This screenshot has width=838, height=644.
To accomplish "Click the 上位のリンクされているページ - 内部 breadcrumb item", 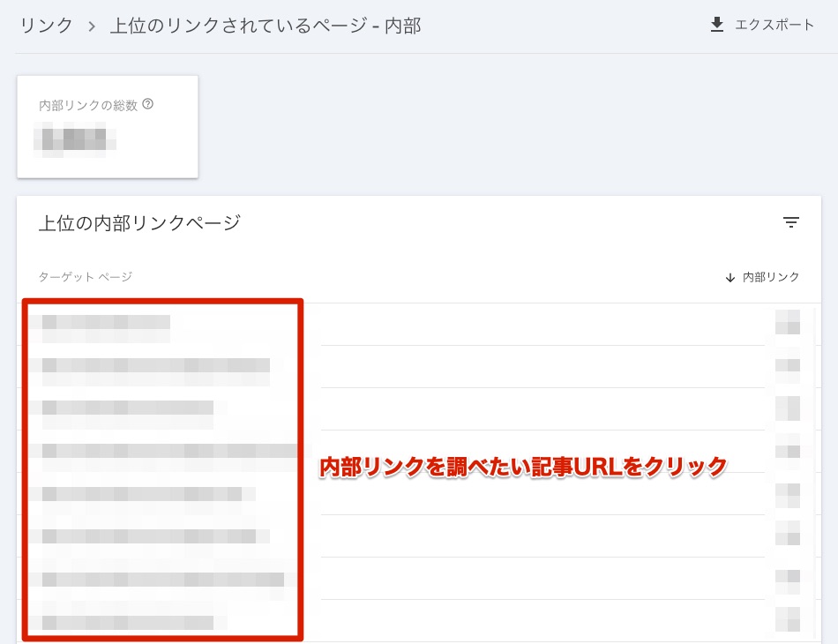I will click(265, 25).
